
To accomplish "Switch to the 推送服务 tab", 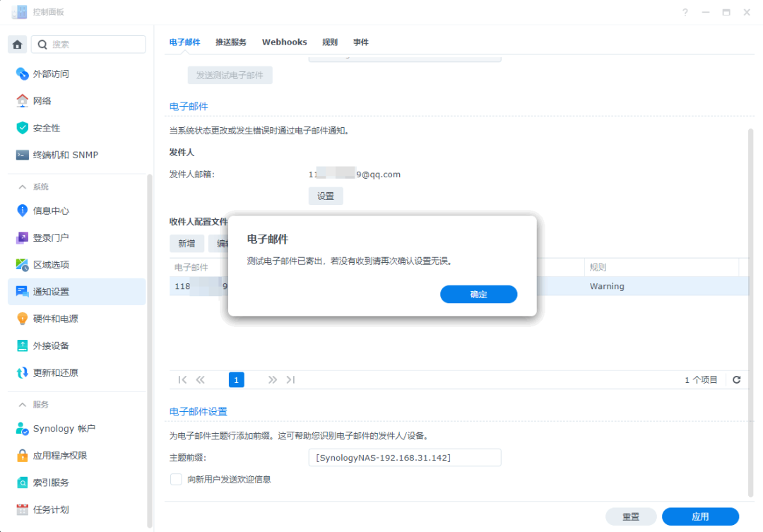I will (x=232, y=42).
